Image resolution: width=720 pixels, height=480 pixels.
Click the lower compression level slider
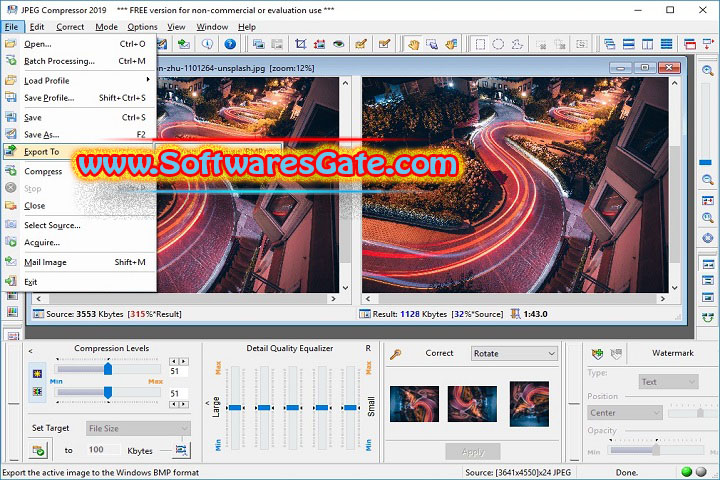pos(107,392)
